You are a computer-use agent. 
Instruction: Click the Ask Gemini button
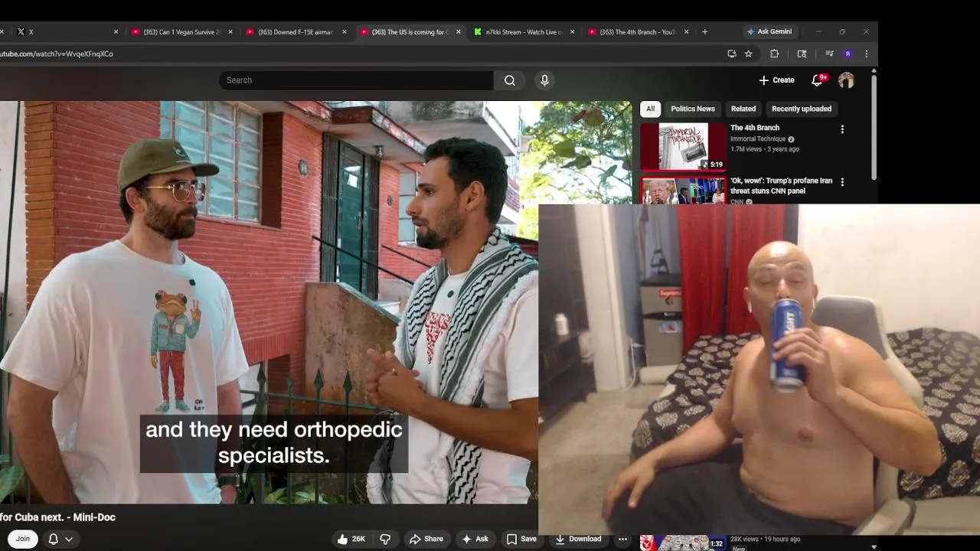point(770,31)
